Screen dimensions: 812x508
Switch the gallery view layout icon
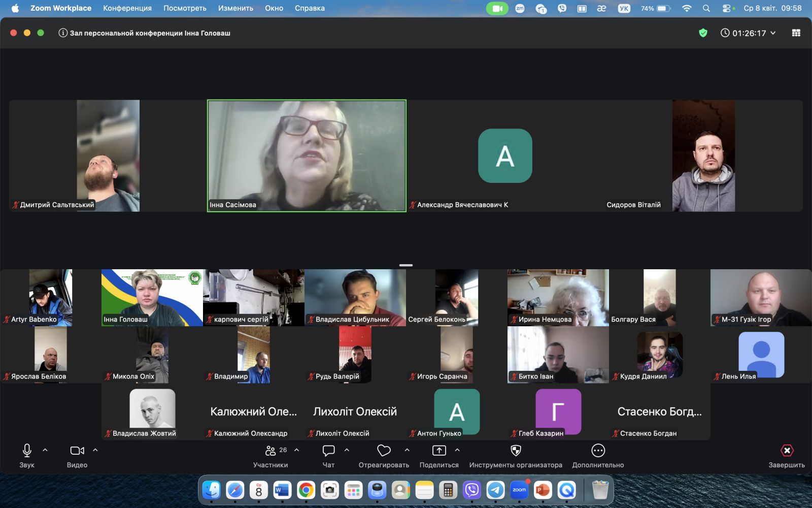pos(796,33)
